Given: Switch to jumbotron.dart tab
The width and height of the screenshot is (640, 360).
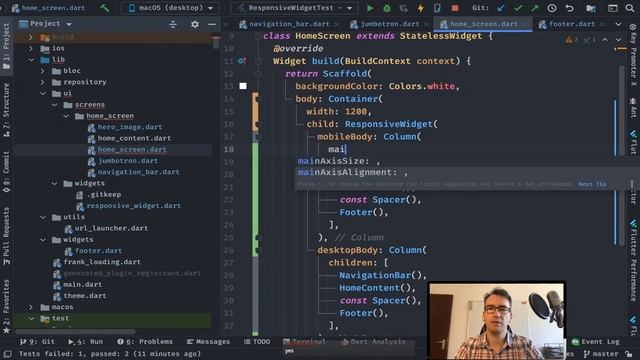Looking at the screenshot, I should 390,24.
